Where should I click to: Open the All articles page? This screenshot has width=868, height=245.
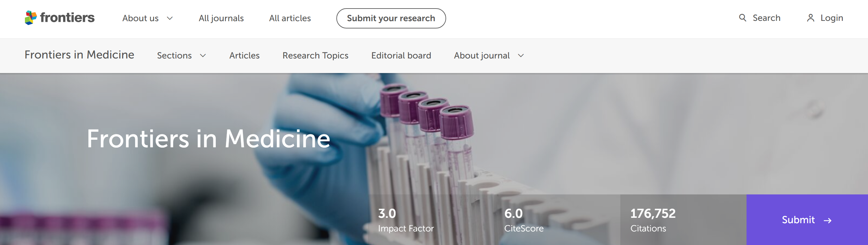coord(290,18)
